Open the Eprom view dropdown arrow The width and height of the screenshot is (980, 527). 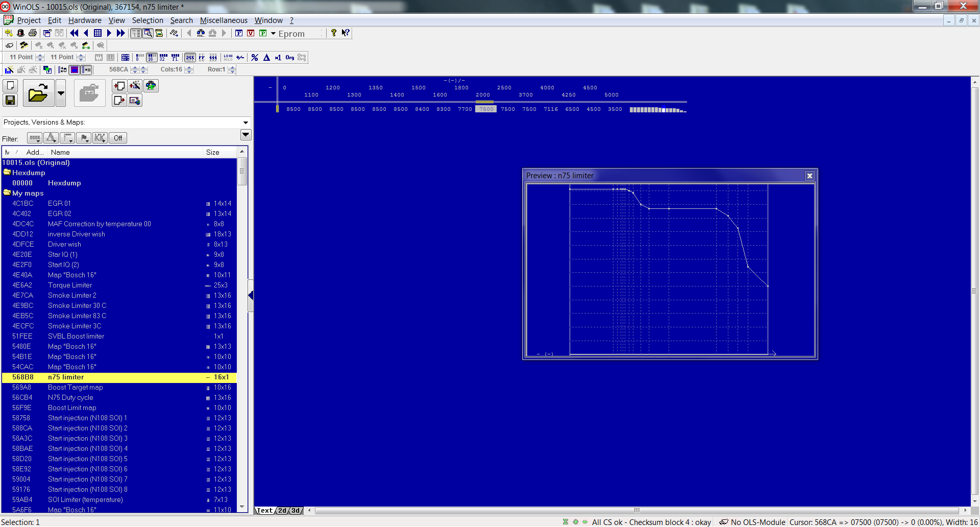(274, 34)
